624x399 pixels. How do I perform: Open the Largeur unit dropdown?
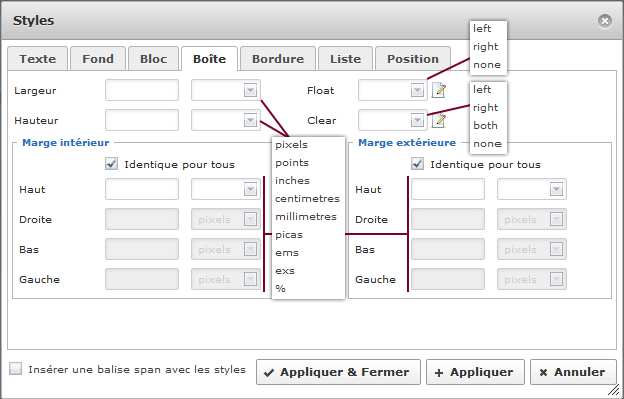(x=226, y=90)
